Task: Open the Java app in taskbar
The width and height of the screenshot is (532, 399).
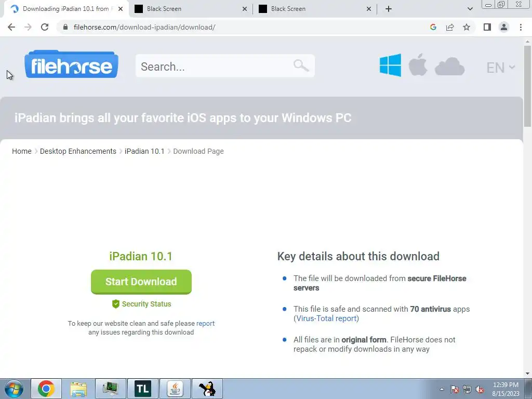Action: click(175, 389)
